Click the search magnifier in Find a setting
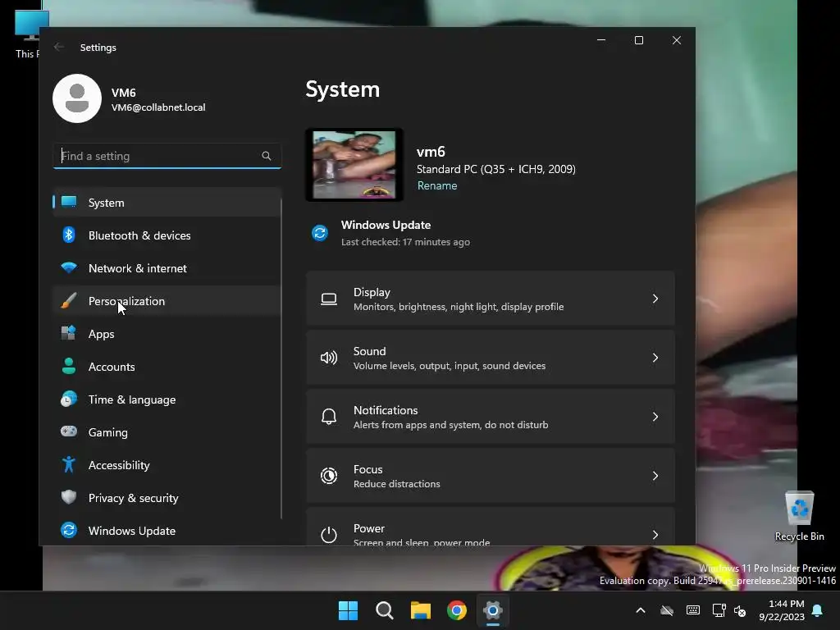Screen dimensions: 840x630 click(267, 156)
